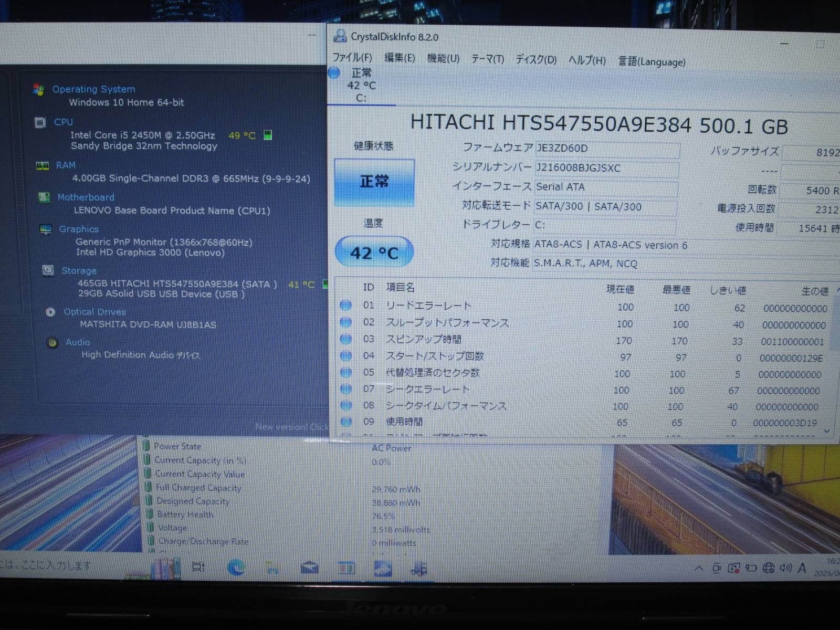Viewport: 840px width, 630px height.
Task: Open the Mail app from the taskbar
Action: coord(310,568)
